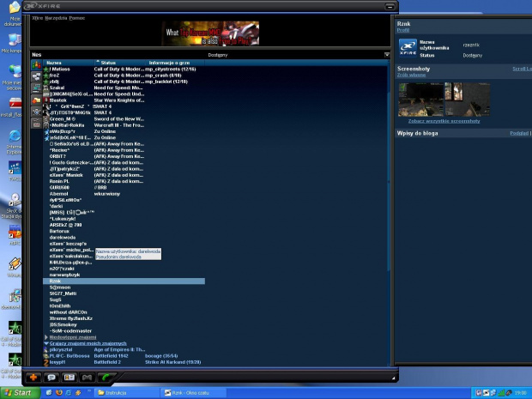Open the friends list sidebar tab icon
The width and height of the screenshot is (532, 399).
point(36,65)
